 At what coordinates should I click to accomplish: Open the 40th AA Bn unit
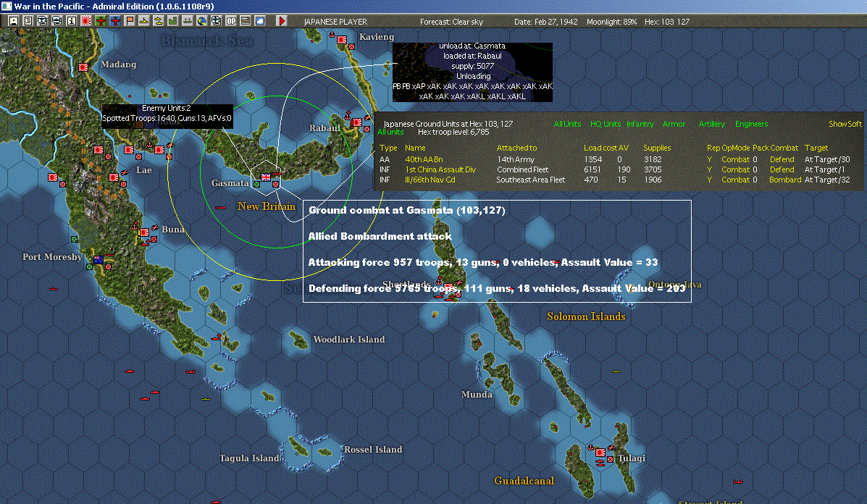(x=424, y=159)
